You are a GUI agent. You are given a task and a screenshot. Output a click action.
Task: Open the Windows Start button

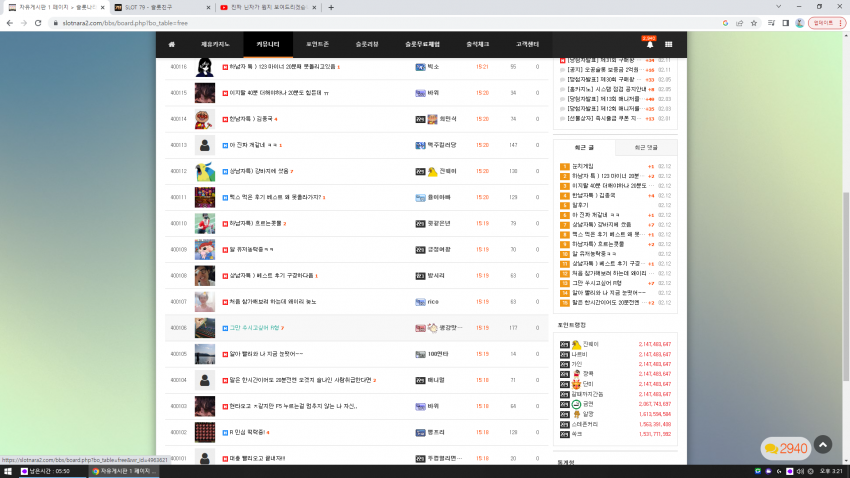pyautogui.click(x=8, y=471)
